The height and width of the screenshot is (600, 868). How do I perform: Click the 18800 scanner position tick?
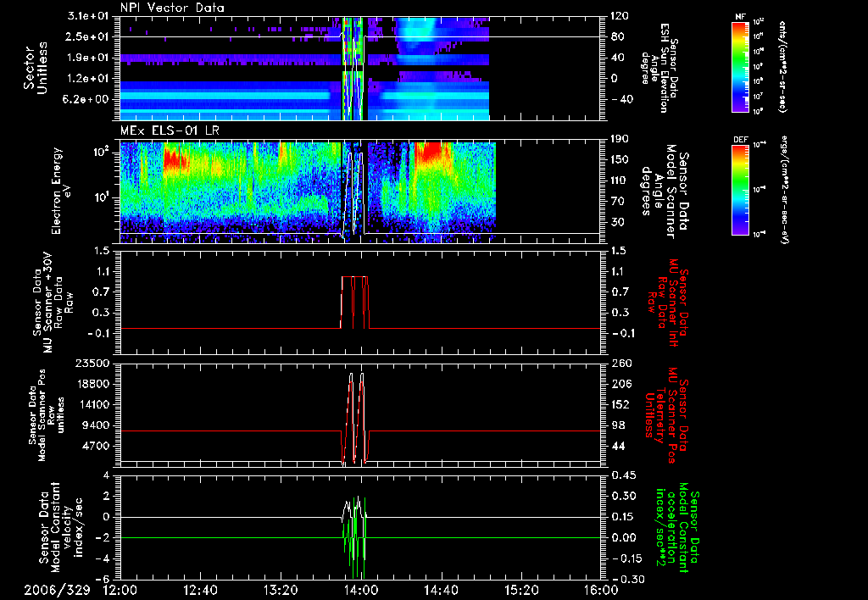(93, 384)
